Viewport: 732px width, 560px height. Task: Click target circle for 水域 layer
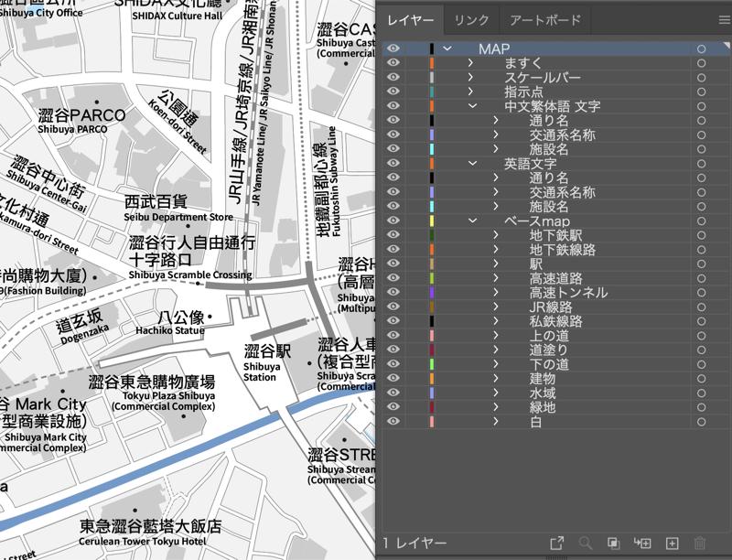[701, 393]
